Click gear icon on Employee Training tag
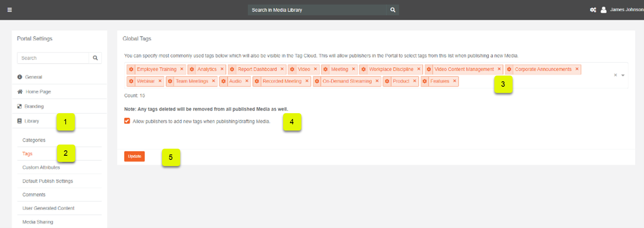Screen dimensions: 644x228 [131, 69]
